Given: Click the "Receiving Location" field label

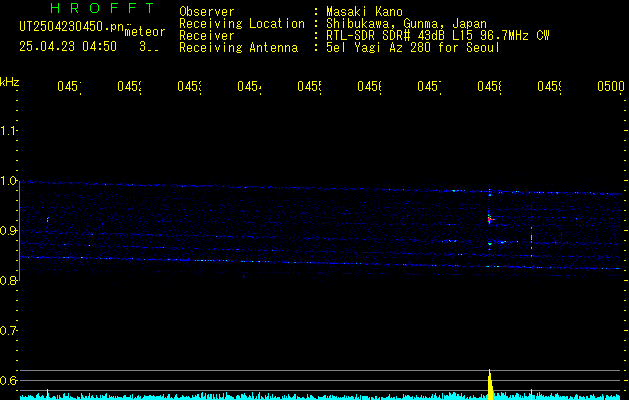Looking at the screenshot, I should (x=242, y=24).
